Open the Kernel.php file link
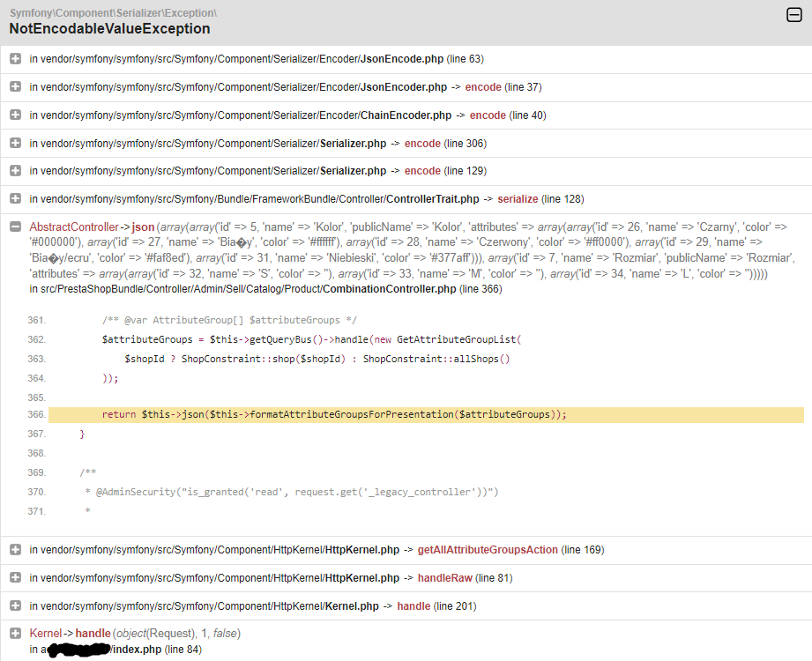Image resolution: width=812 pixels, height=661 pixels. [352, 606]
